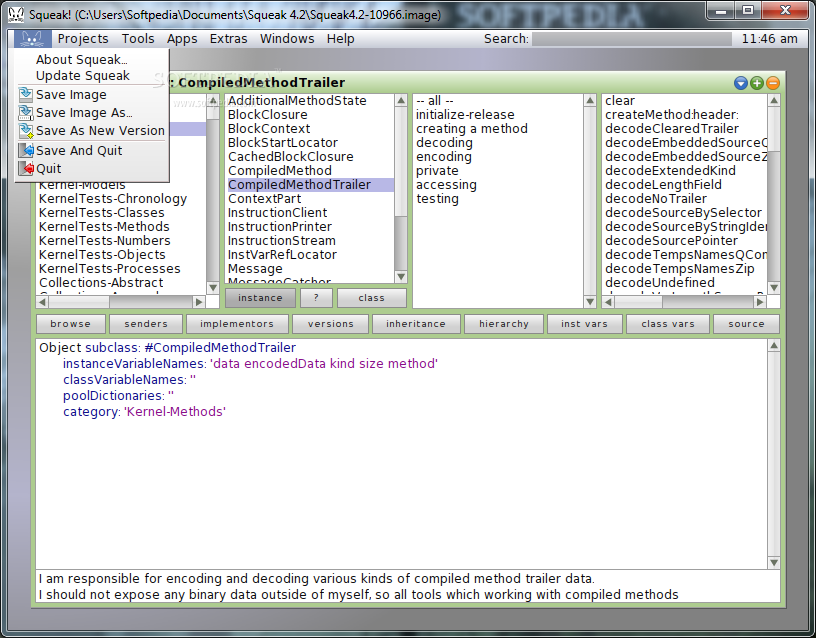Click the hierarchy button

[x=504, y=324]
